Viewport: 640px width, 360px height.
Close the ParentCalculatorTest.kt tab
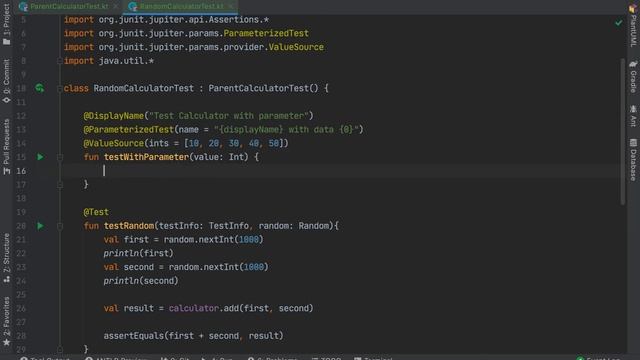(116, 7)
